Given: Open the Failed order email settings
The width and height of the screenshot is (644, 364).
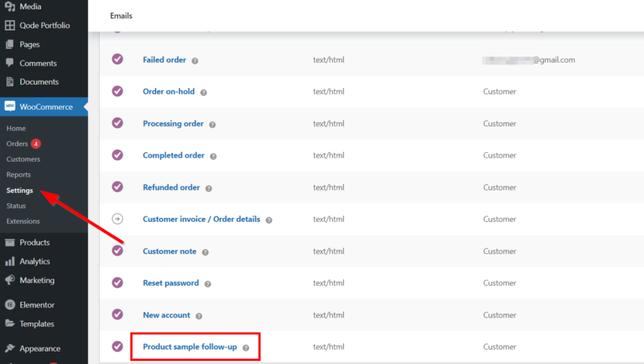Looking at the screenshot, I should (x=164, y=60).
